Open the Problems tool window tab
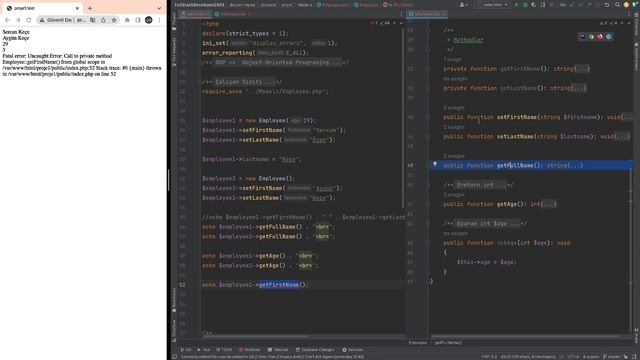This screenshot has height=360, width=640. [x=249, y=350]
